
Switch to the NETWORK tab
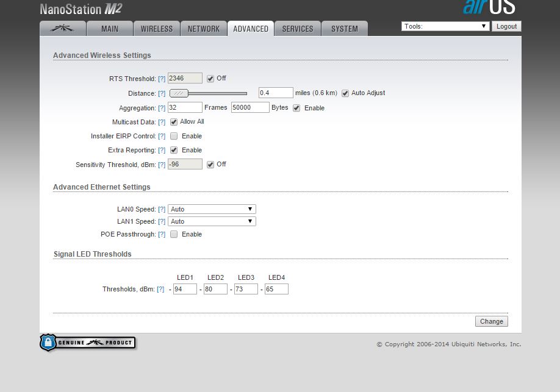(204, 29)
